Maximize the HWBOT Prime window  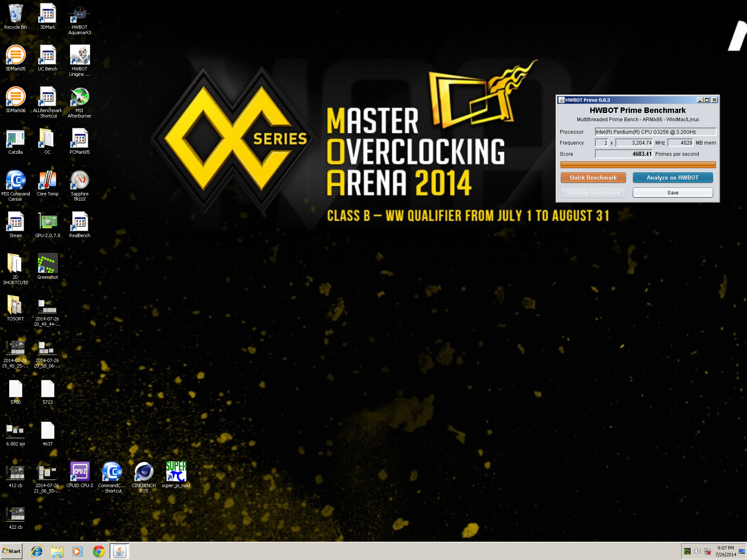point(707,100)
